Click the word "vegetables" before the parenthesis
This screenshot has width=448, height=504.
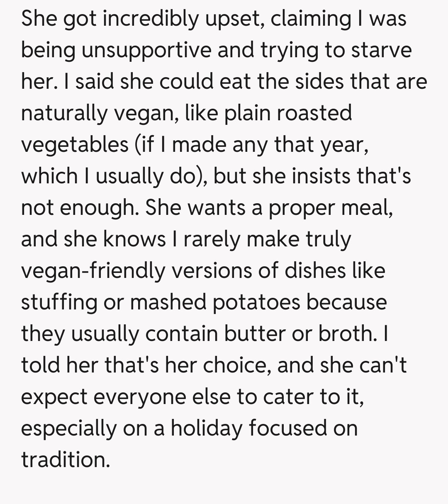[75, 144]
